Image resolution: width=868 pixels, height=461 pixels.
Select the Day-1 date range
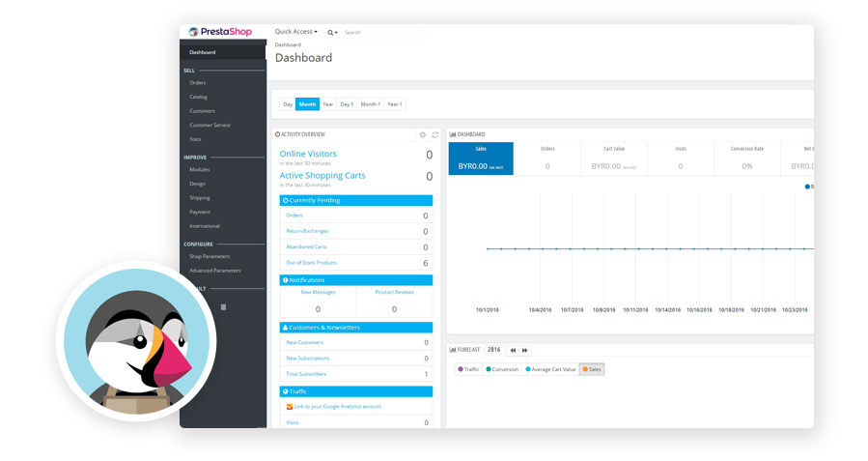tap(347, 104)
